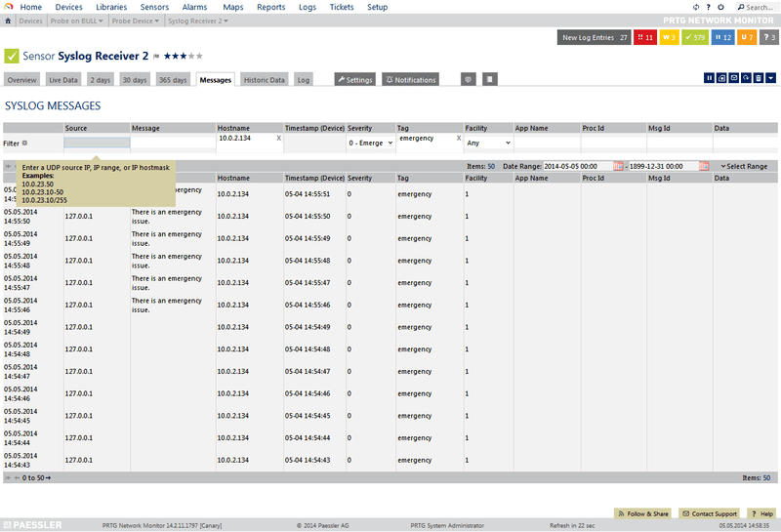Click the Source filter input field

point(97,143)
